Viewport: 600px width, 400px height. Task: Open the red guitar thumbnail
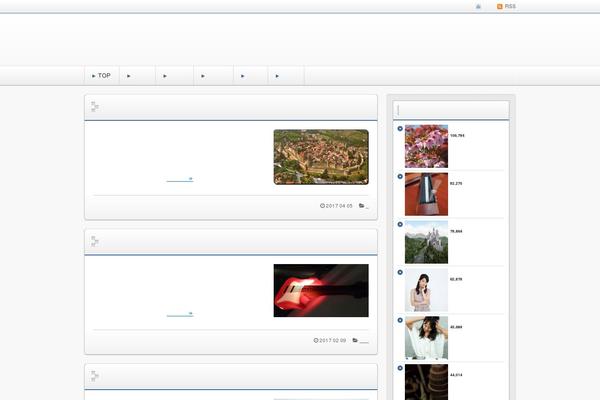click(321, 291)
